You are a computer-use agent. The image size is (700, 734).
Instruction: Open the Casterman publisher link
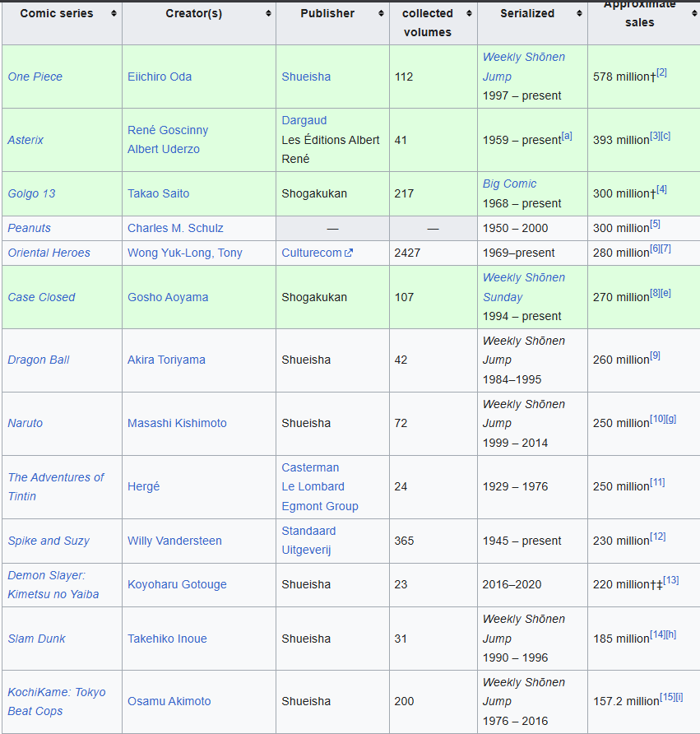pyautogui.click(x=310, y=467)
